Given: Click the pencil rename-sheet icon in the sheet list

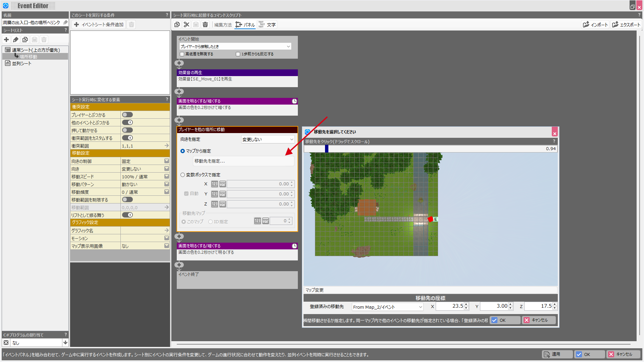Looking at the screenshot, I should click(x=16, y=40).
